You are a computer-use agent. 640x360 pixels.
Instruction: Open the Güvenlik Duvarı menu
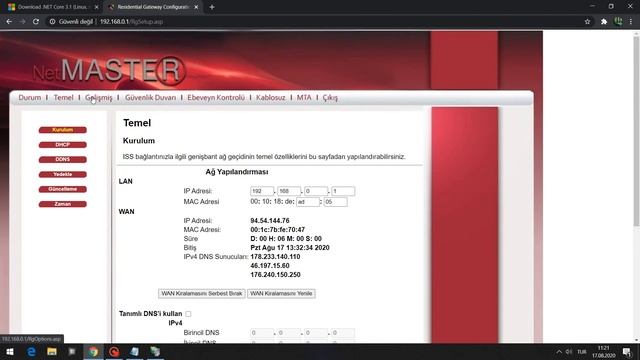click(x=151, y=98)
